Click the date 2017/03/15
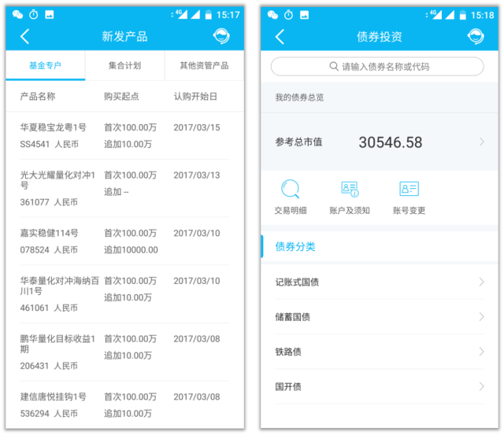504x435 pixels. [197, 127]
